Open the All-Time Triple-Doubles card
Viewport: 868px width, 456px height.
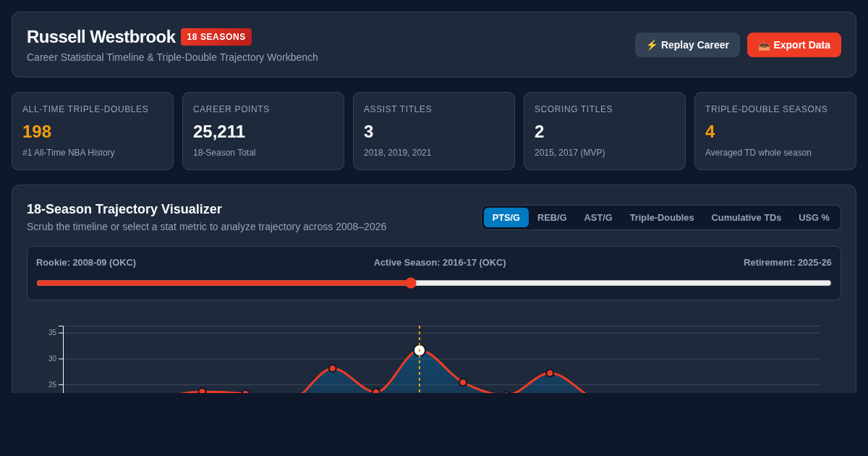(93, 131)
